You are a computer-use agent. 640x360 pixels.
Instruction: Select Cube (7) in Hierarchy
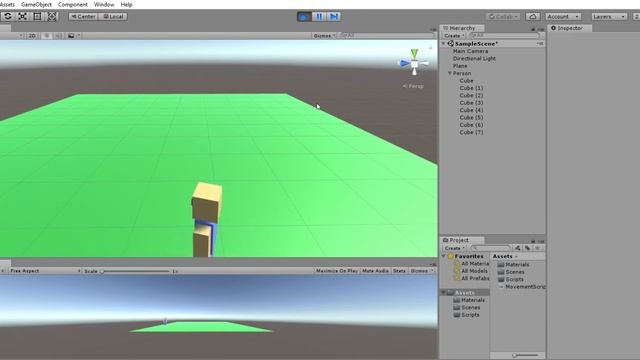pos(471,132)
